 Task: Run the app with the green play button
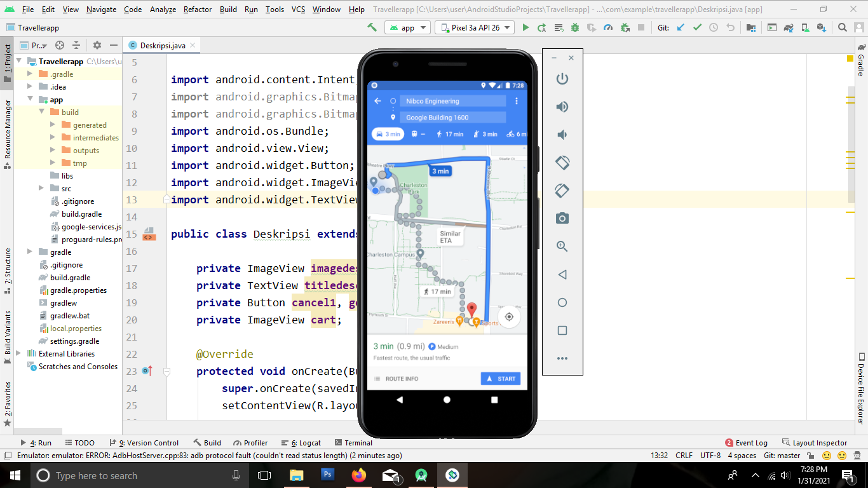coord(526,27)
